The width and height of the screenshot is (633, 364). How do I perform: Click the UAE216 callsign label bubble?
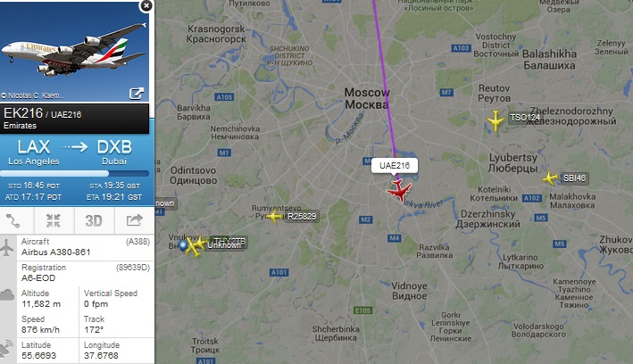pos(395,165)
